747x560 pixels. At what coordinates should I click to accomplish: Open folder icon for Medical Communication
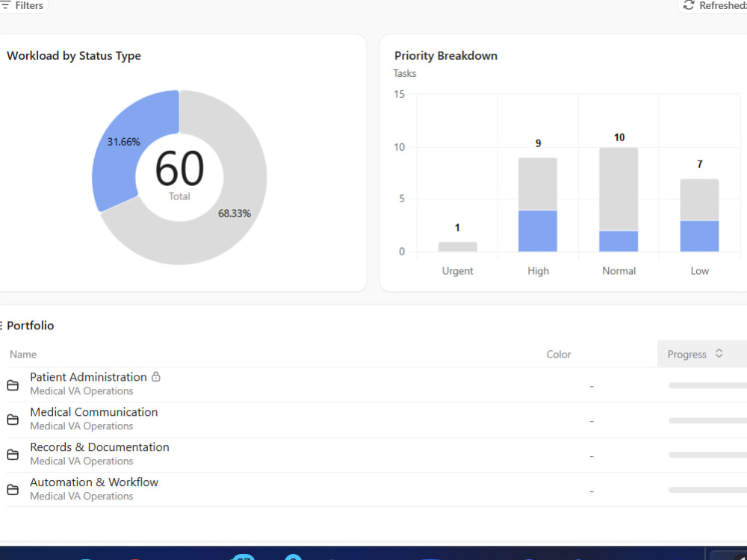click(x=13, y=420)
